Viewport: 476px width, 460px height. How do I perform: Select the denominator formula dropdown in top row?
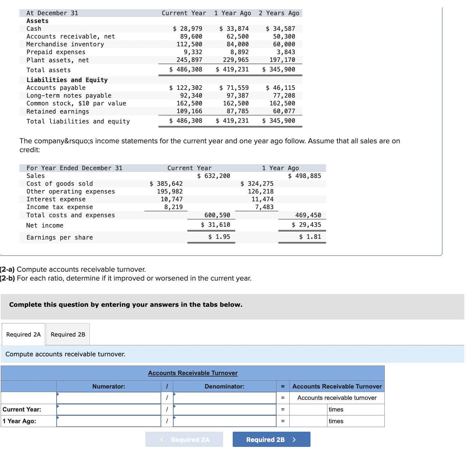tap(225, 398)
